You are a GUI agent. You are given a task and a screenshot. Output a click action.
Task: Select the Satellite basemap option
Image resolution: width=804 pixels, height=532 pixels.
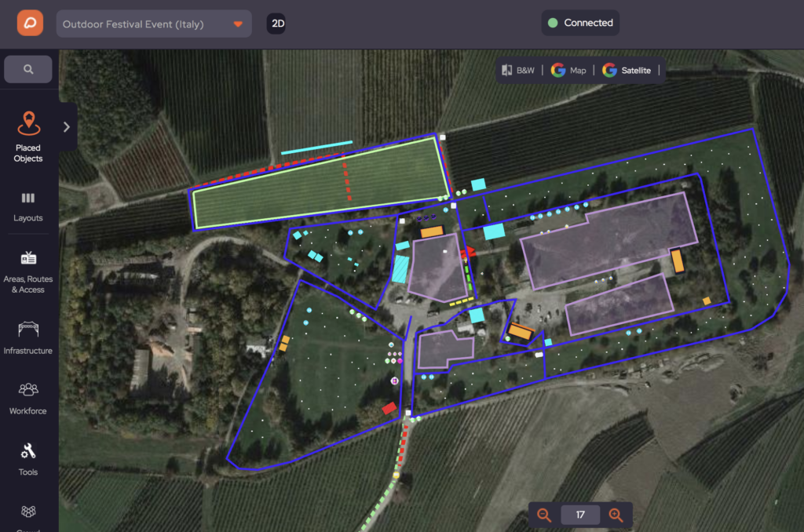click(627, 70)
